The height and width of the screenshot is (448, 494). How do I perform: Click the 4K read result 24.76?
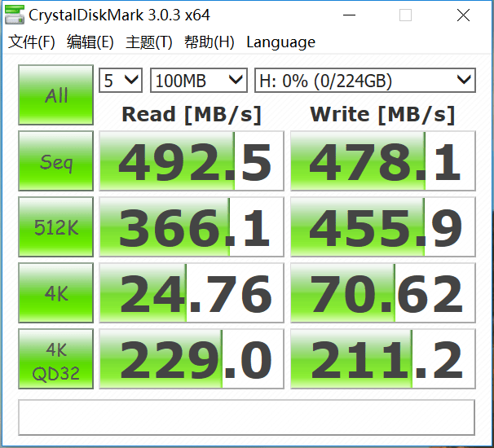tap(192, 292)
